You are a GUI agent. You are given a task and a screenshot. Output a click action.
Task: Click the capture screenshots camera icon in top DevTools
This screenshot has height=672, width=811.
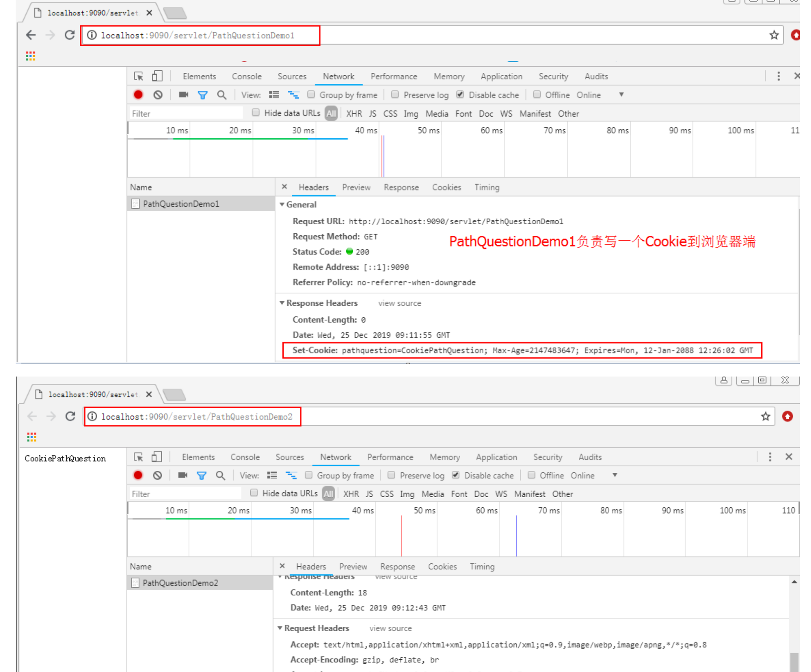click(183, 95)
